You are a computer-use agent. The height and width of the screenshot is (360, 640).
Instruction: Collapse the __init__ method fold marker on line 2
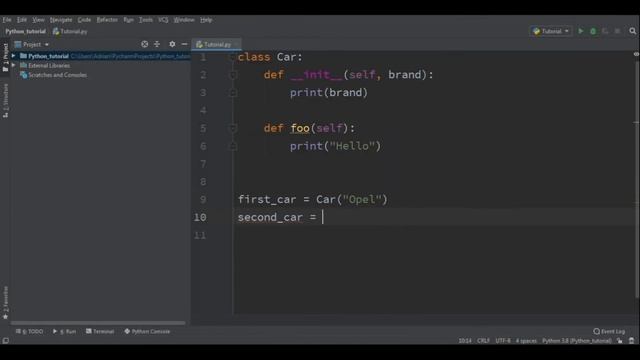233,75
